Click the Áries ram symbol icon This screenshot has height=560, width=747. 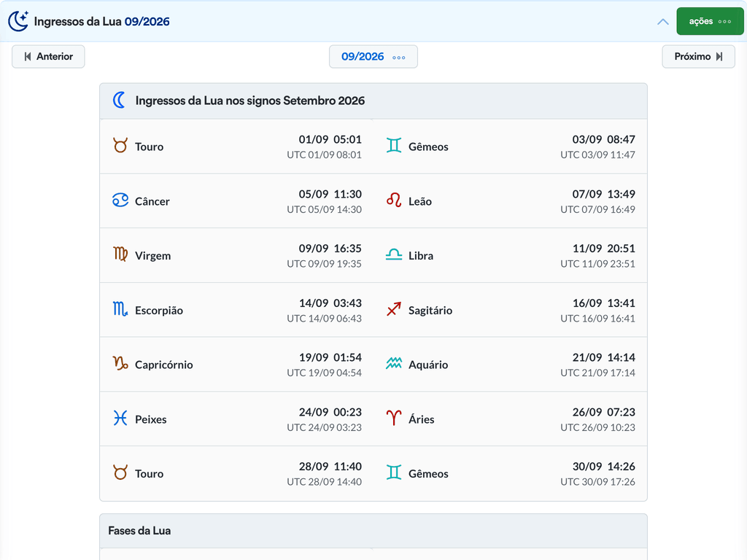[394, 419]
